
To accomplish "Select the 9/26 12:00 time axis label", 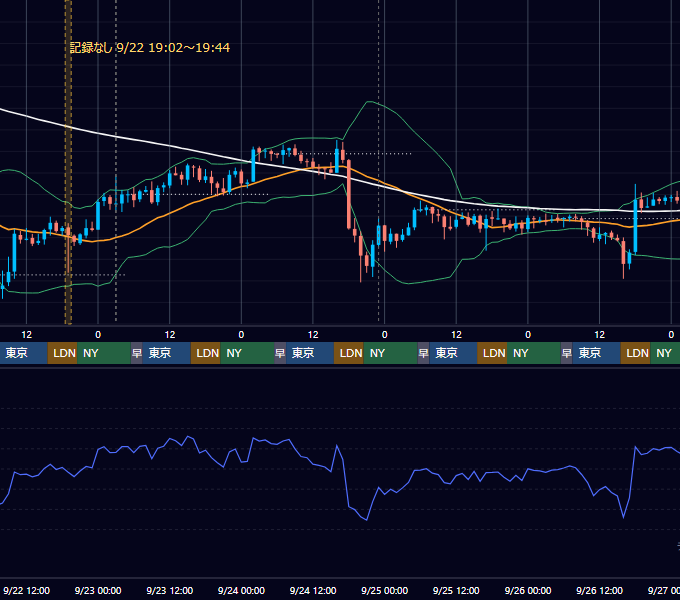I will click(x=599, y=590).
